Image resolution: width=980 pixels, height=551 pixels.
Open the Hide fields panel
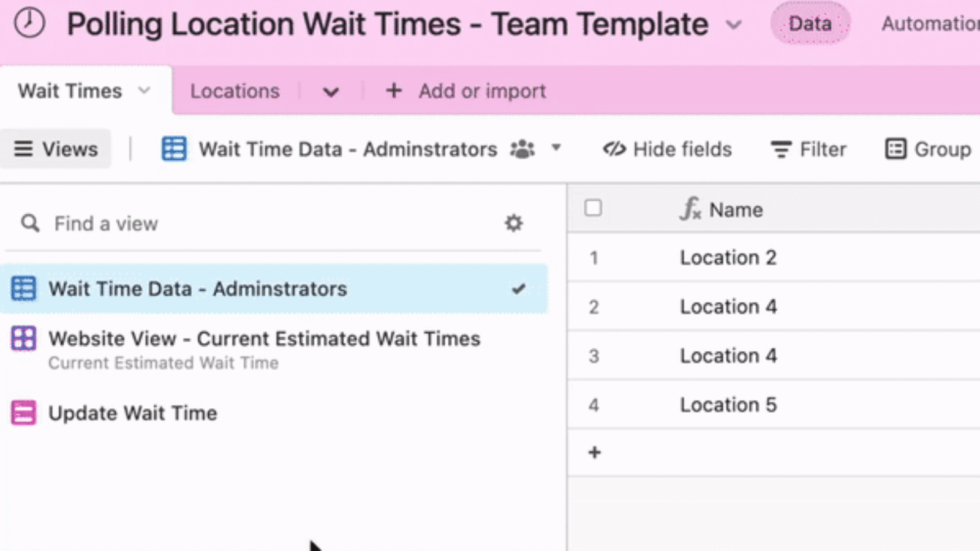pyautogui.click(x=667, y=149)
